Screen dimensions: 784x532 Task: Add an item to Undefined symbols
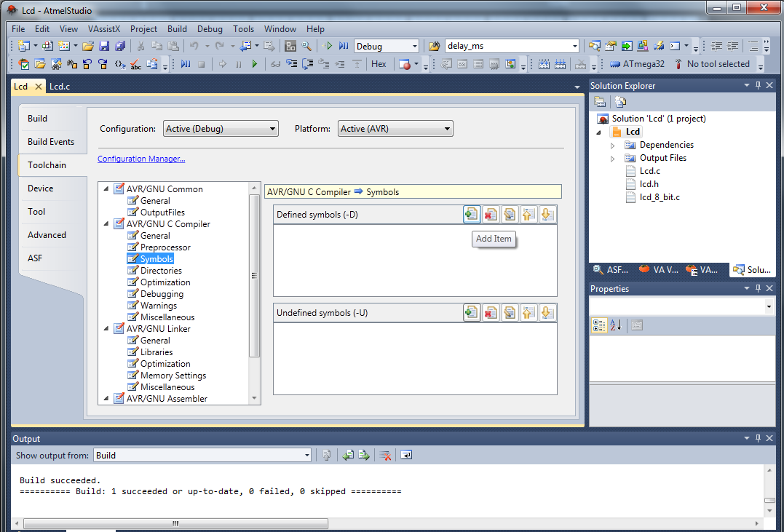472,312
